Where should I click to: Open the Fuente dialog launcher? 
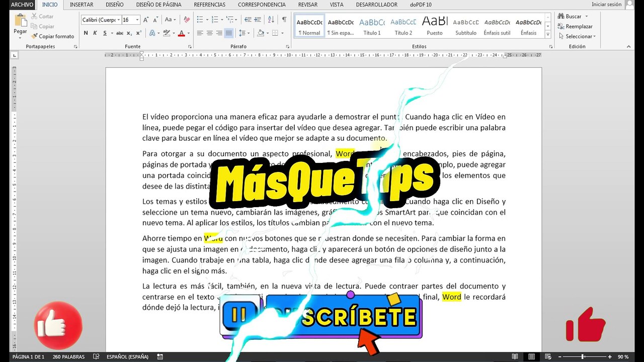[190, 47]
